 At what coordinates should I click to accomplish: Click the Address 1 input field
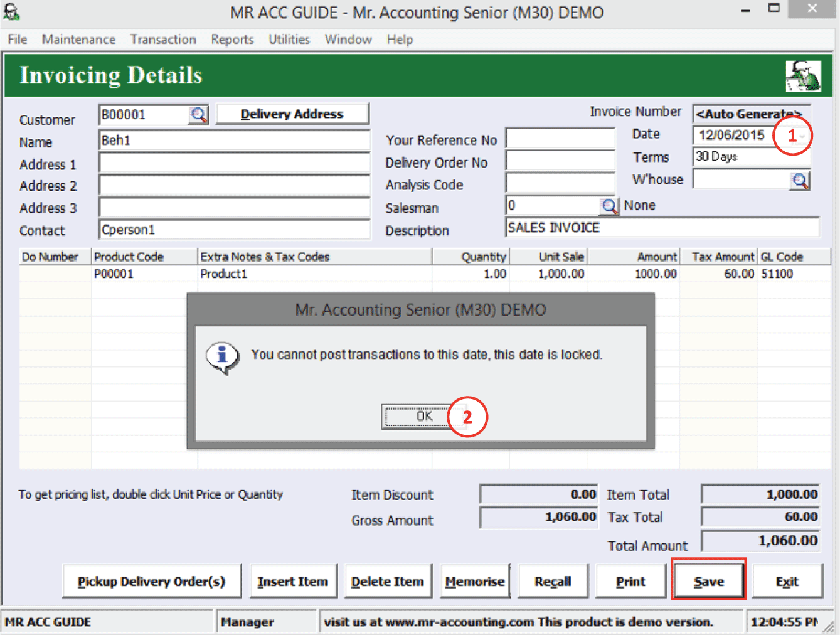point(234,163)
